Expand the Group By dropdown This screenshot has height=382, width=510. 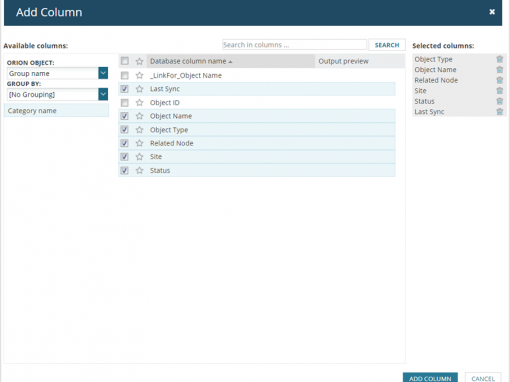coord(103,94)
